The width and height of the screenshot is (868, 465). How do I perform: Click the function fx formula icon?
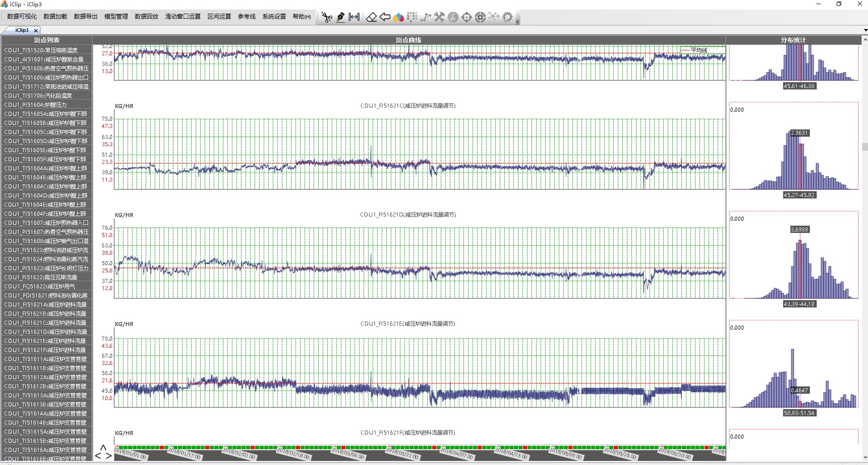[x=453, y=17]
